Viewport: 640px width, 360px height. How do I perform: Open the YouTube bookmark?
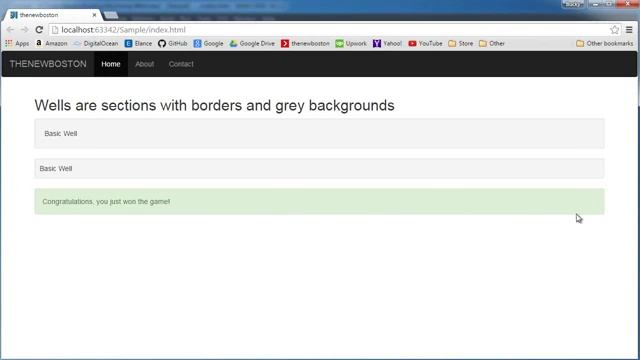point(425,43)
